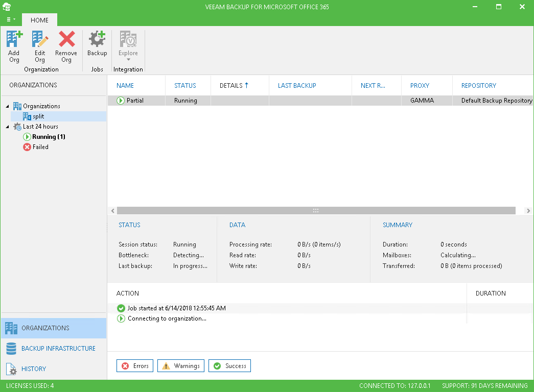Click the horizontal scrollbar right arrow

(x=528, y=211)
